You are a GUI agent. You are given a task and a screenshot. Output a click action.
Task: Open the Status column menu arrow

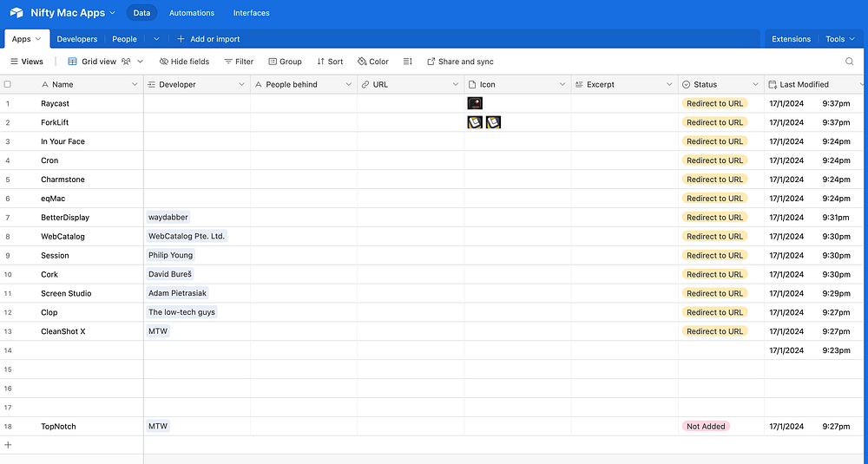click(755, 85)
